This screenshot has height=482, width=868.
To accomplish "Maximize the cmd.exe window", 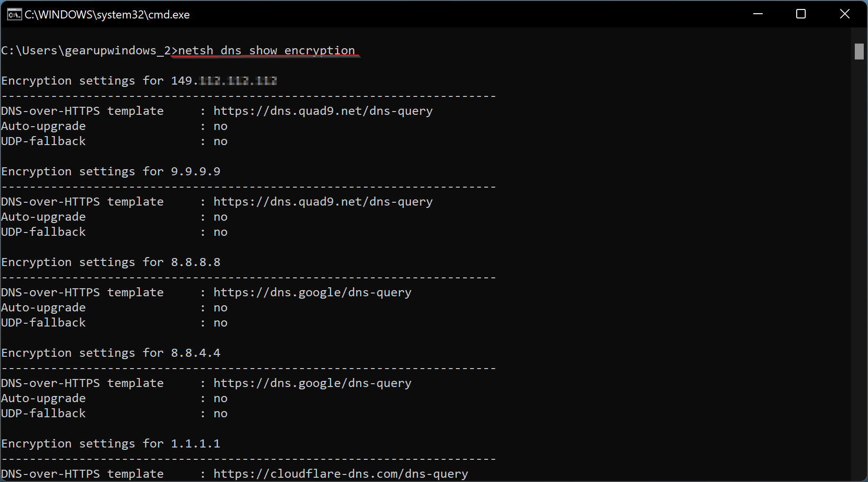I will pyautogui.click(x=801, y=14).
